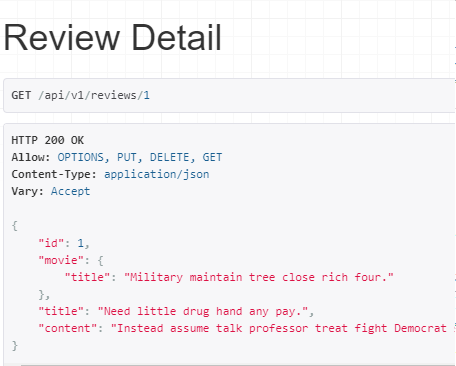Screen dimensions: 456x366
Task: Click the nested "title" key under movie
Action: (87, 277)
